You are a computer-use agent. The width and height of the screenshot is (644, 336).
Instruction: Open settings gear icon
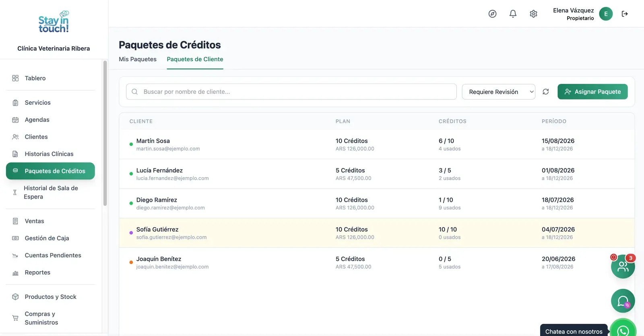[533, 14]
